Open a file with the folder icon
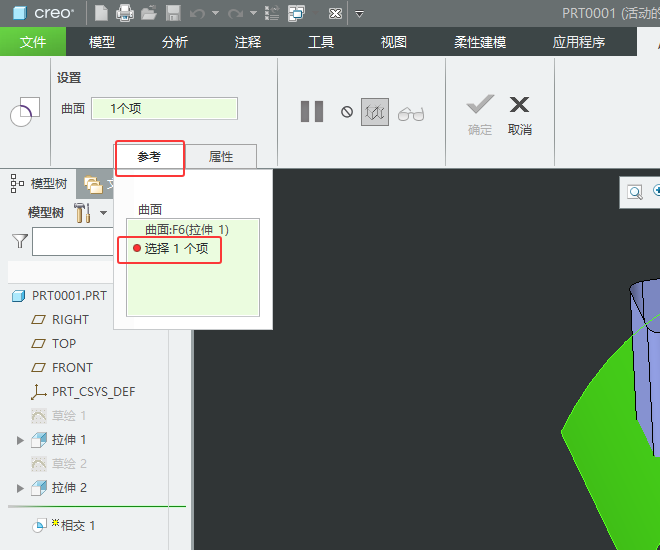The image size is (660, 550). tap(149, 13)
